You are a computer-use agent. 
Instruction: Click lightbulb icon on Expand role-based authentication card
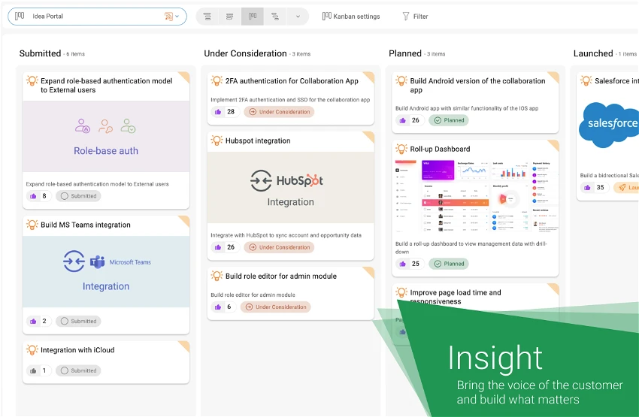(32, 80)
